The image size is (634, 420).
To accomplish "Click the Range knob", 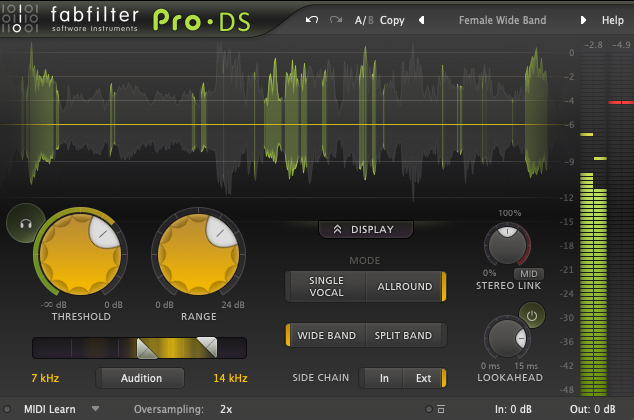I will pyautogui.click(x=198, y=254).
